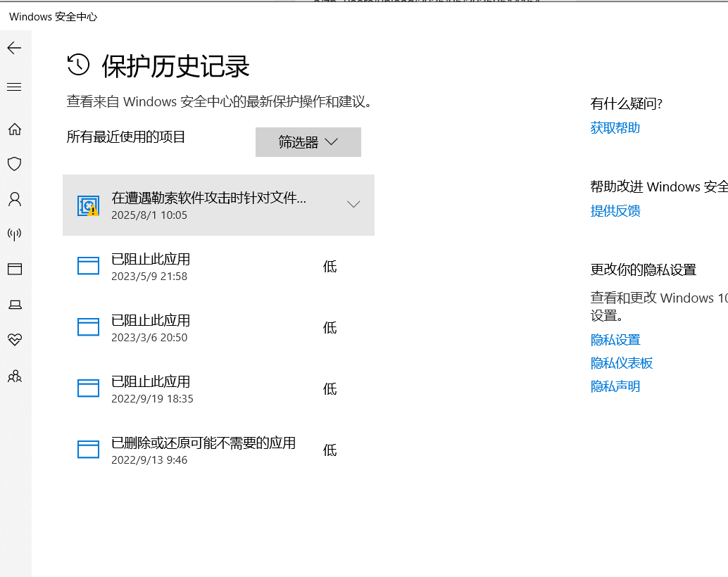
Task: Open the 提供反馈 link
Action: click(x=615, y=211)
